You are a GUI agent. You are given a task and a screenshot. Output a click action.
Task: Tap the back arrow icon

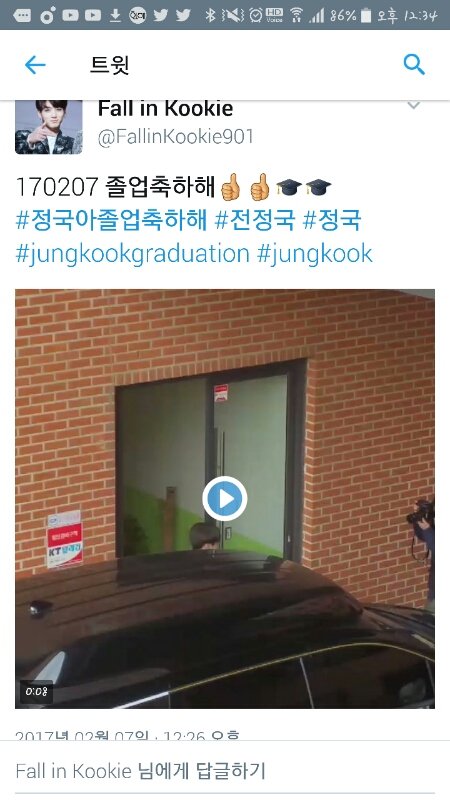pos(35,65)
